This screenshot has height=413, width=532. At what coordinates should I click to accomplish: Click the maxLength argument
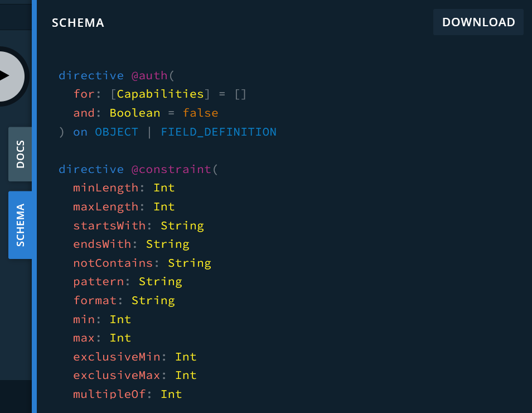click(105, 207)
